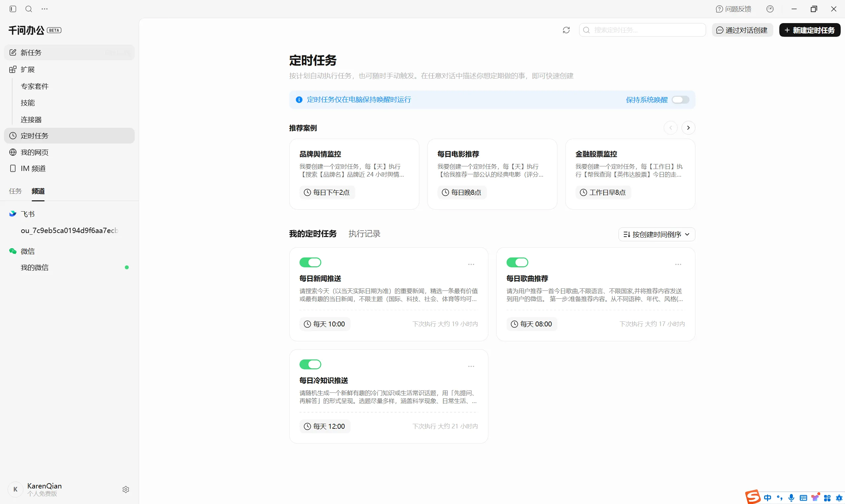Disable the 每日歌曲推荐 task toggle
This screenshot has width=845, height=504.
point(517,262)
